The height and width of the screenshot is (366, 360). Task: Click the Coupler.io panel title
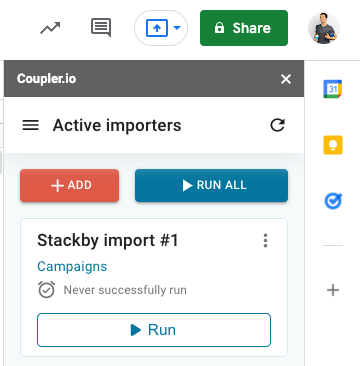click(x=46, y=79)
